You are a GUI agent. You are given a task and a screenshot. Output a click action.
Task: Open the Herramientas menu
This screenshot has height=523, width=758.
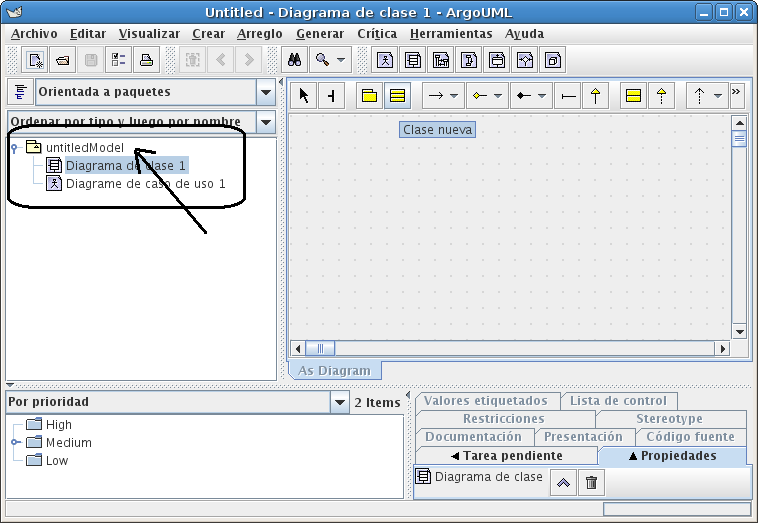click(451, 34)
